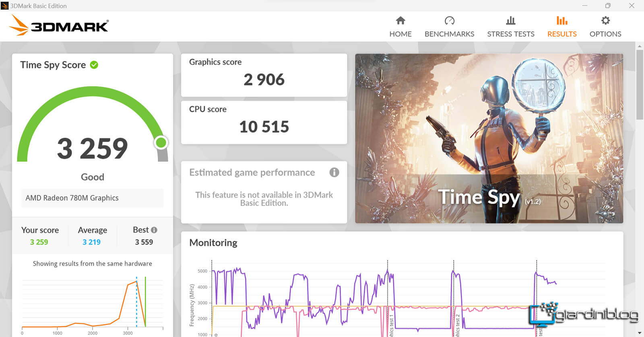Click the 3DMark logo

(x=59, y=25)
